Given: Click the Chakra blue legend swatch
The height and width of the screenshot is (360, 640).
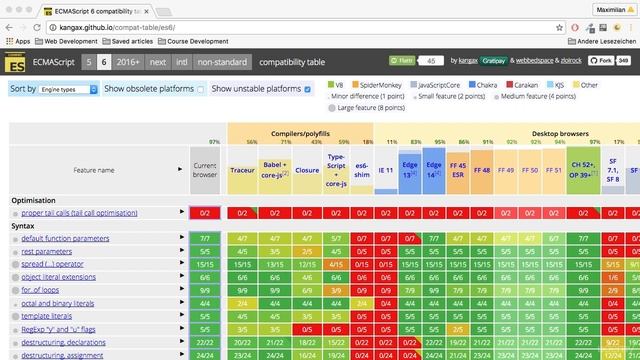Looking at the screenshot, I should 472,84.
